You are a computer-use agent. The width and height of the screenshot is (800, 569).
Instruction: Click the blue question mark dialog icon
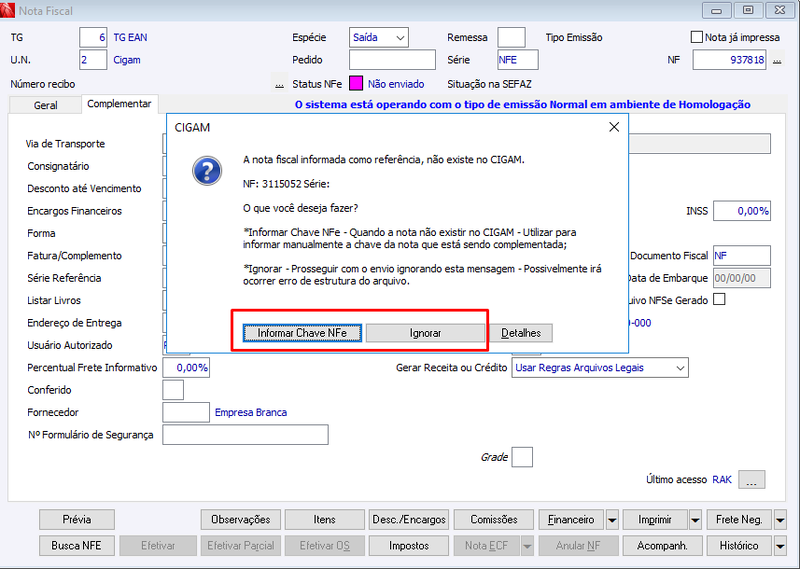tap(207, 171)
